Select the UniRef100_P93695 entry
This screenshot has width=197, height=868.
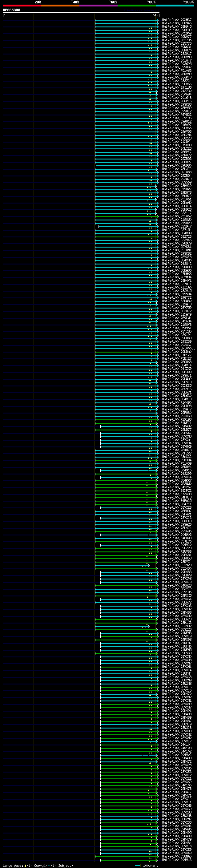point(177,64)
